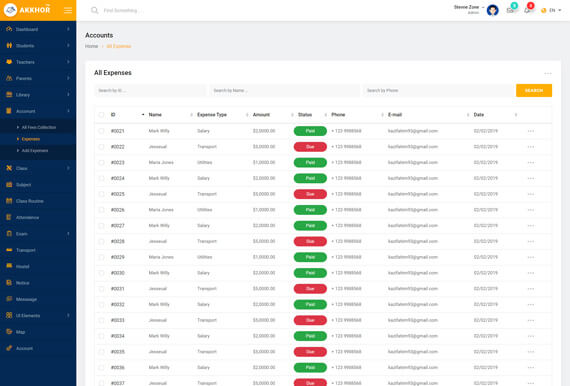
Task: Click the search magnifier icon in top bar
Action: 95,10
